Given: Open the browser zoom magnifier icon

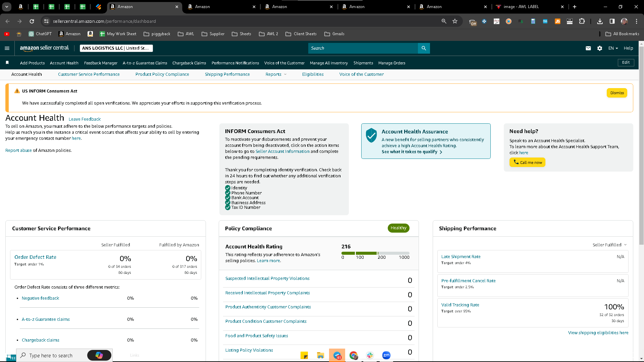Looking at the screenshot, I should 444,21.
